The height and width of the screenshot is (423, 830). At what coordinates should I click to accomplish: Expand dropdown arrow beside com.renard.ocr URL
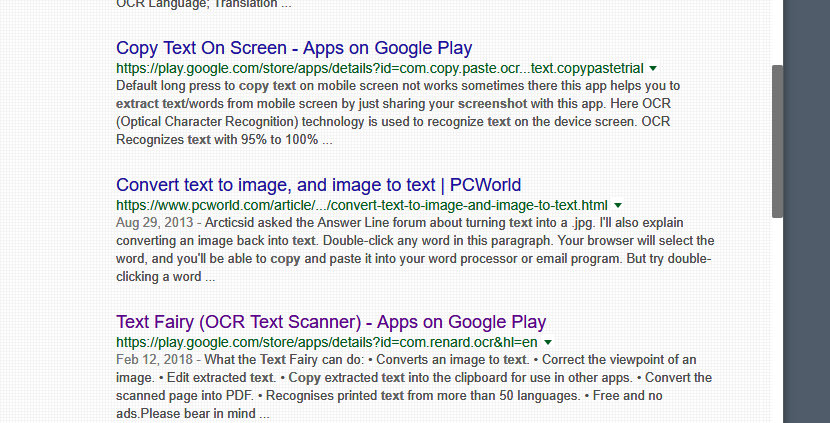[548, 343]
